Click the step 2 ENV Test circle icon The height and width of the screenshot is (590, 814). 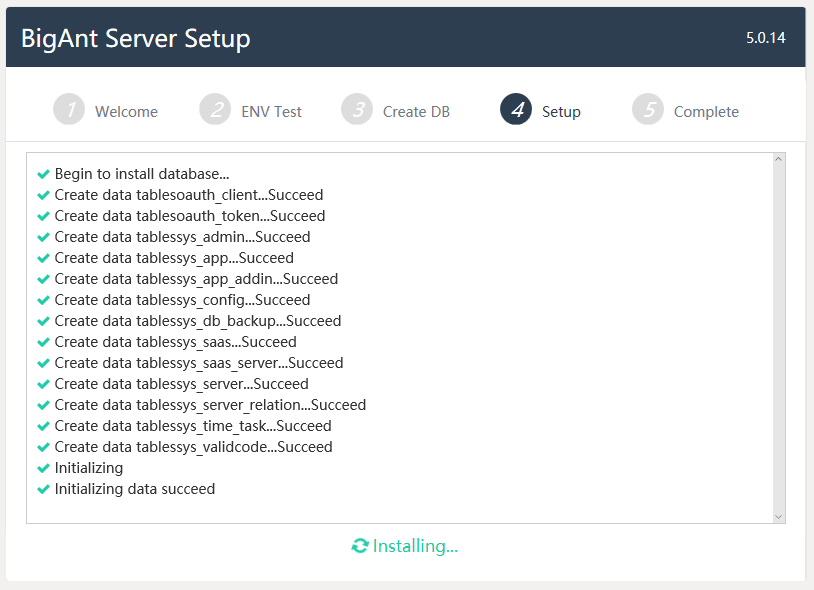point(215,109)
